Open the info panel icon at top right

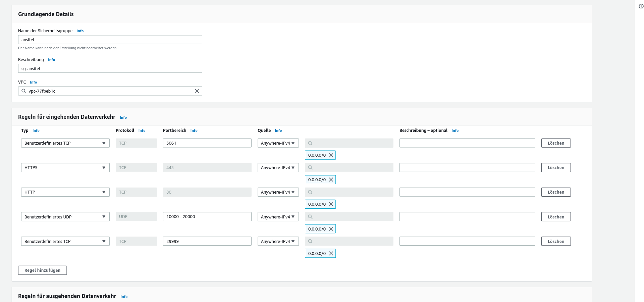[x=641, y=6]
